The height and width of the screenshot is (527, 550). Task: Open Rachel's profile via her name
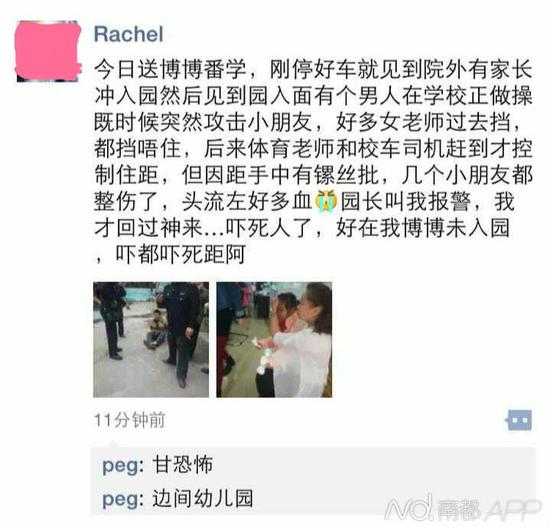tap(129, 34)
